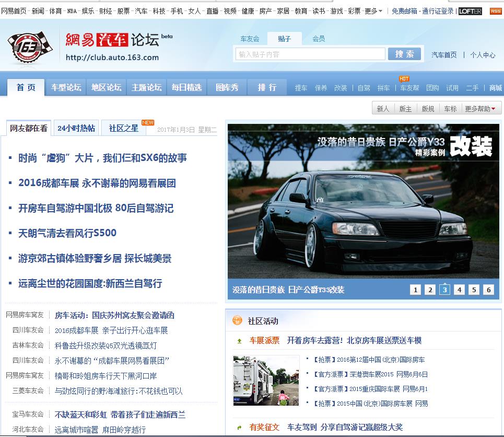The height and width of the screenshot is (437, 504).
Task: Open headline 2016成都车展 永不谢幕的网易看展团
Action: (x=97, y=183)
